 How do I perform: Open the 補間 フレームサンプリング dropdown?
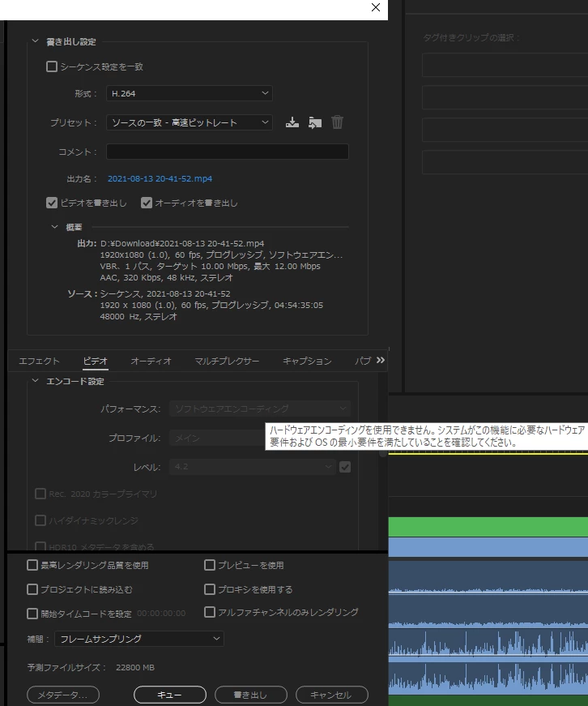139,639
